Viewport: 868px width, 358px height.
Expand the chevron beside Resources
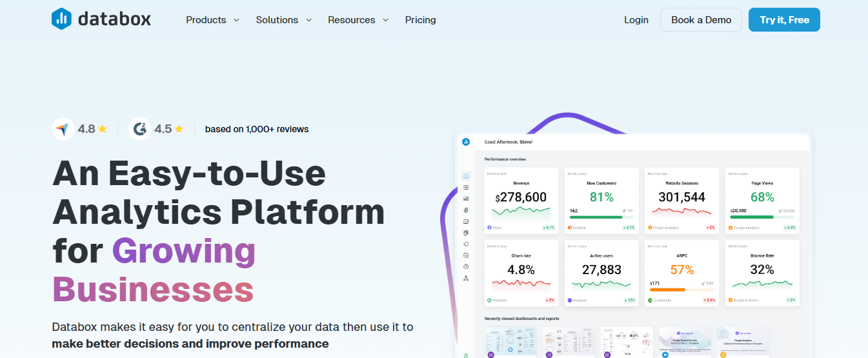point(385,20)
